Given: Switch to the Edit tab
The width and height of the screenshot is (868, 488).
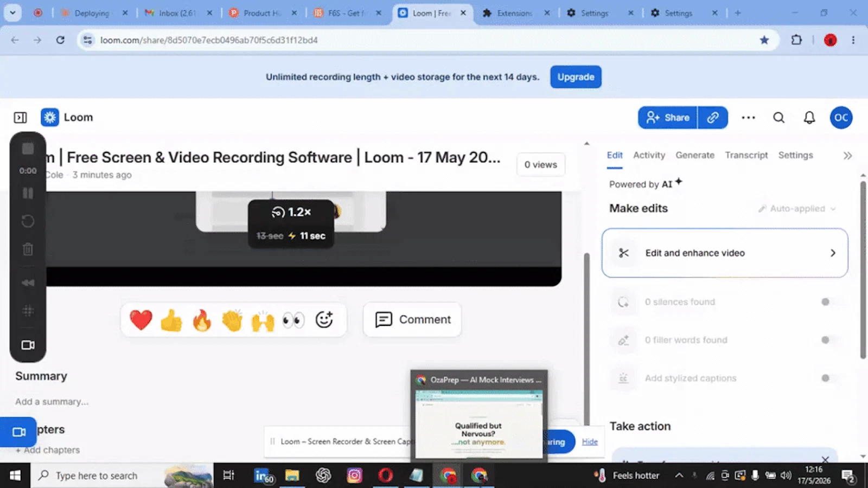Looking at the screenshot, I should click(615, 156).
